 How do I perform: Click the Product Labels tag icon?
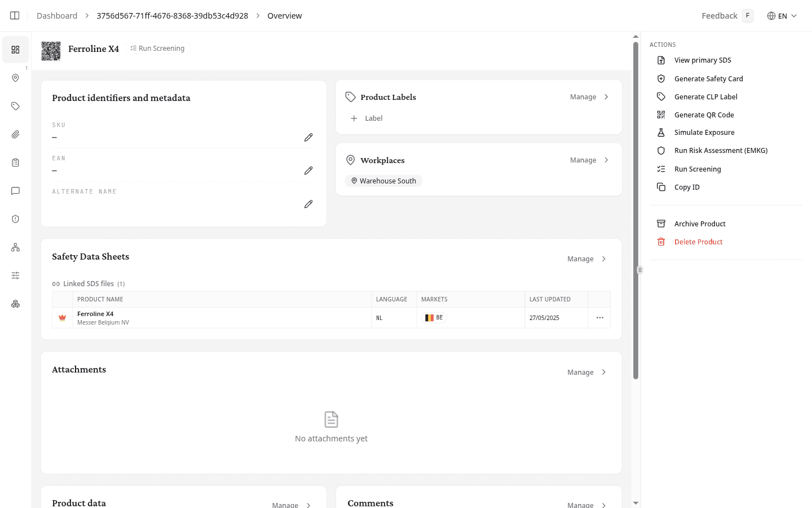[x=350, y=97]
